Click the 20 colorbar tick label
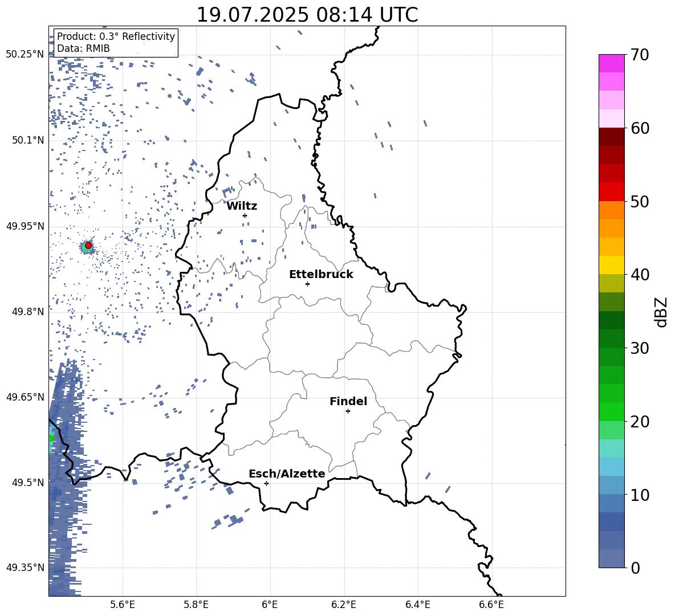This screenshot has height=616, width=675. coord(640,421)
